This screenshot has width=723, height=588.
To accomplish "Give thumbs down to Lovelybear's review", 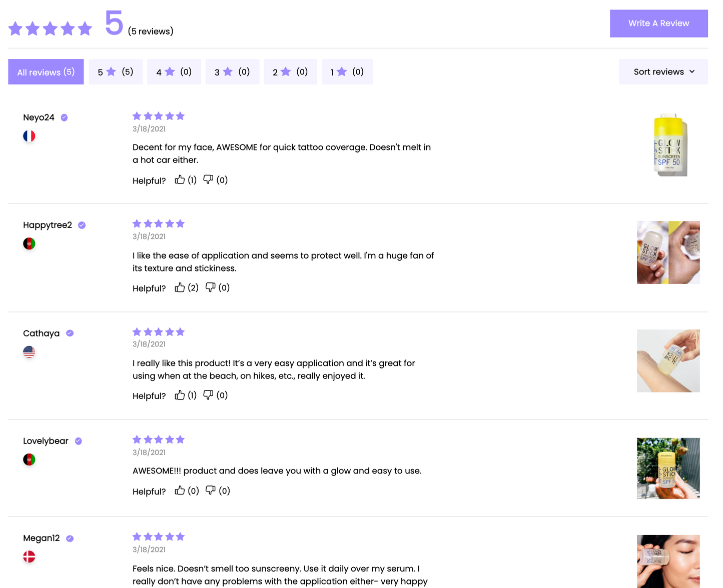I will coord(211,490).
